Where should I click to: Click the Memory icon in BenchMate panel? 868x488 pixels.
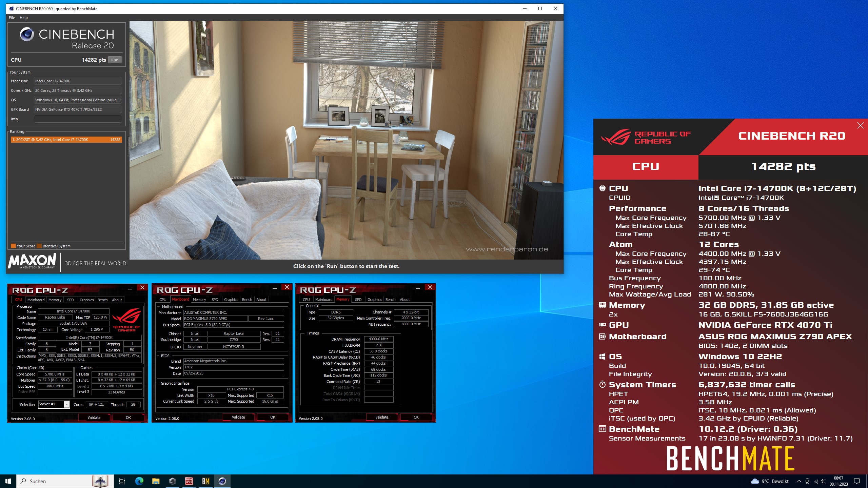coord(602,305)
